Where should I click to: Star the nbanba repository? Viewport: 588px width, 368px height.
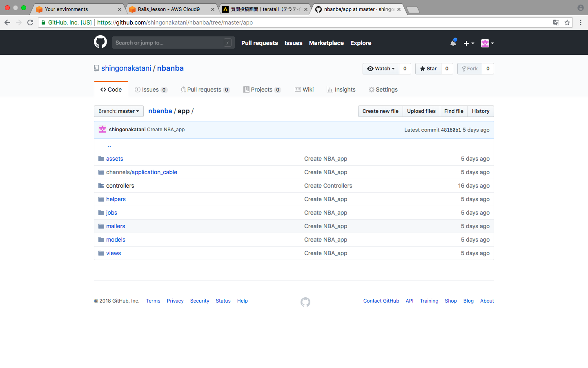click(428, 69)
